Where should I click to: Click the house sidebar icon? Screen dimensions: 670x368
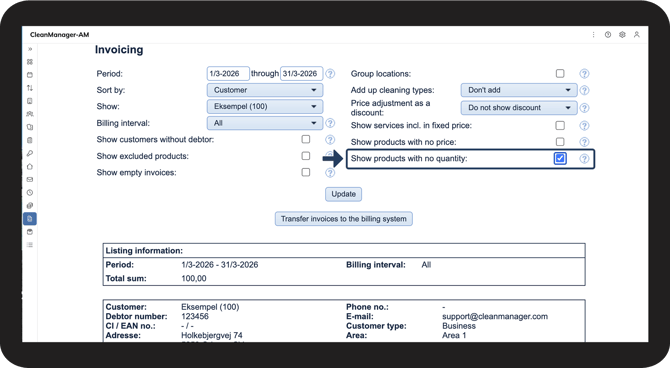30,166
